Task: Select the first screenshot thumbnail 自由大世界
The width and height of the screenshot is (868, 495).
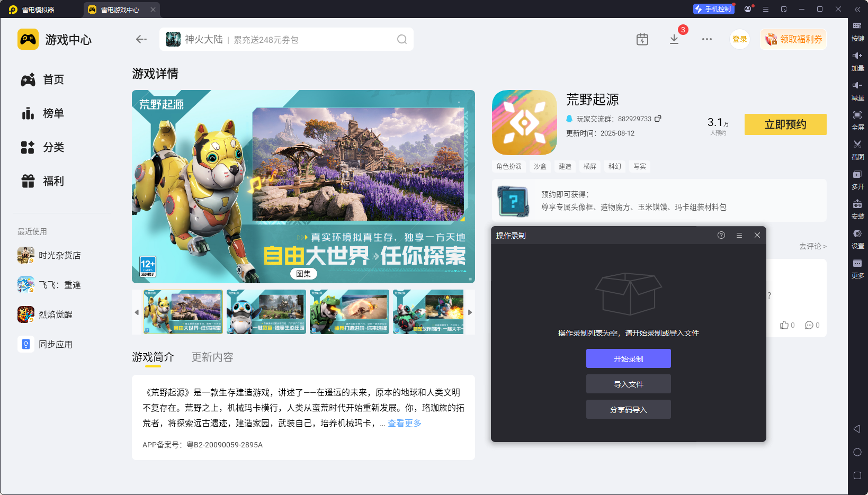Action: (x=183, y=312)
